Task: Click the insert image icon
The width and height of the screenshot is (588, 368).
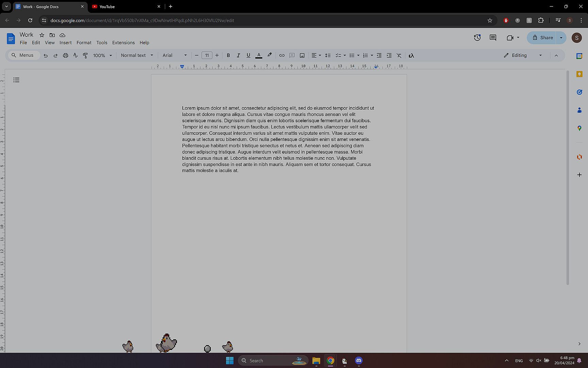Action: click(x=302, y=56)
